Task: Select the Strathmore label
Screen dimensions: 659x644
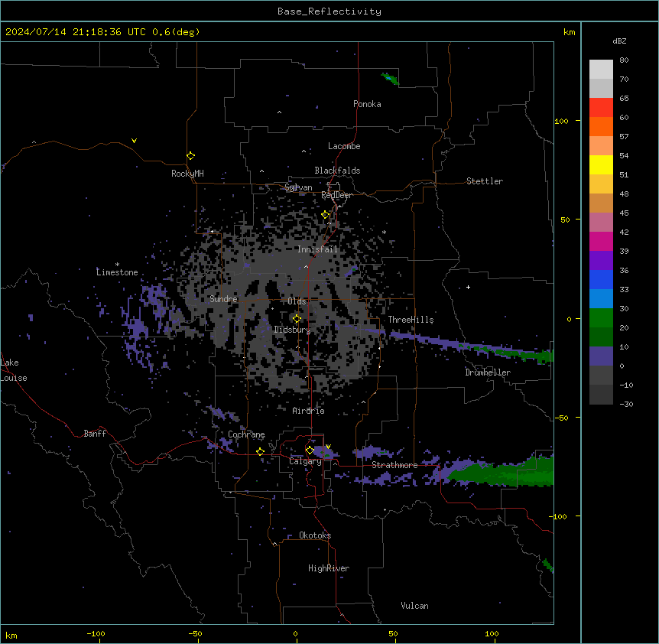Action: pos(394,465)
